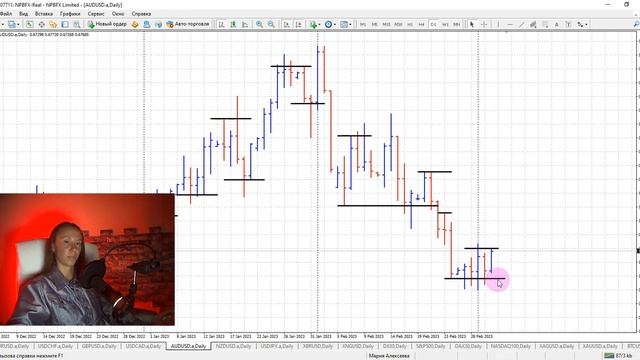Zoom out on the chart

(271, 24)
